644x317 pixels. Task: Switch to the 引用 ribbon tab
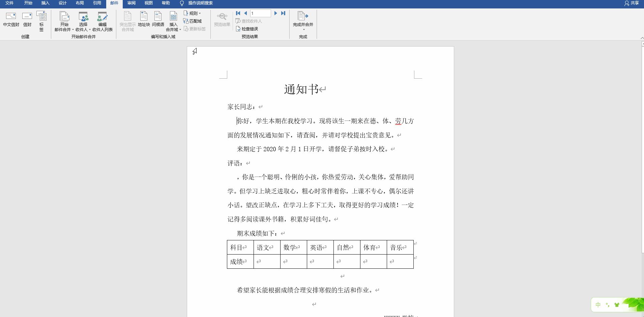97,3
